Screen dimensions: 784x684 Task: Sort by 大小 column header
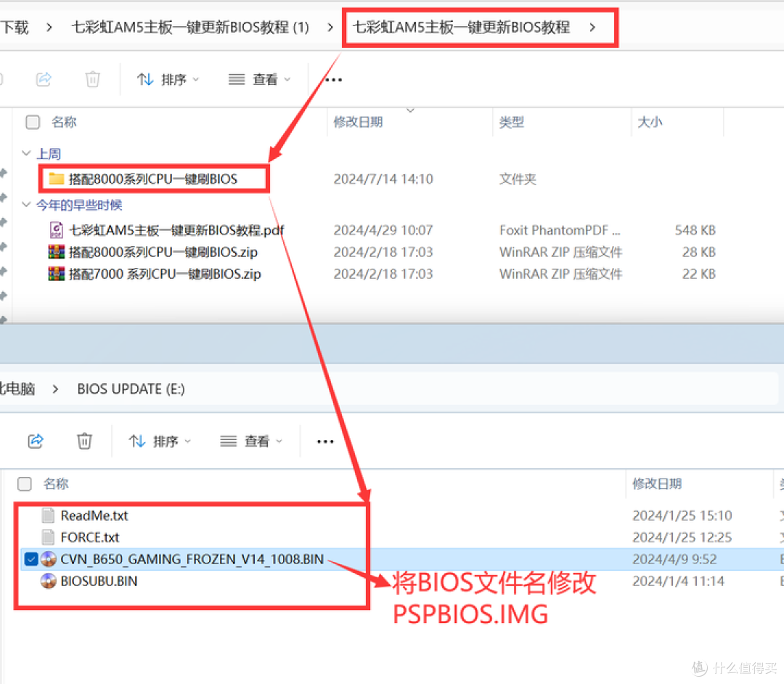coord(650,122)
